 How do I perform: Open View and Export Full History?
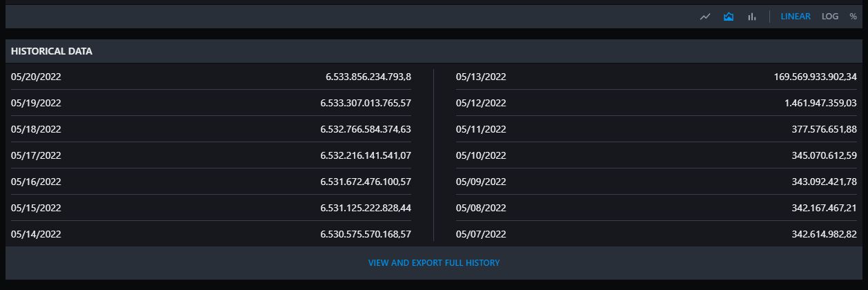click(434, 263)
